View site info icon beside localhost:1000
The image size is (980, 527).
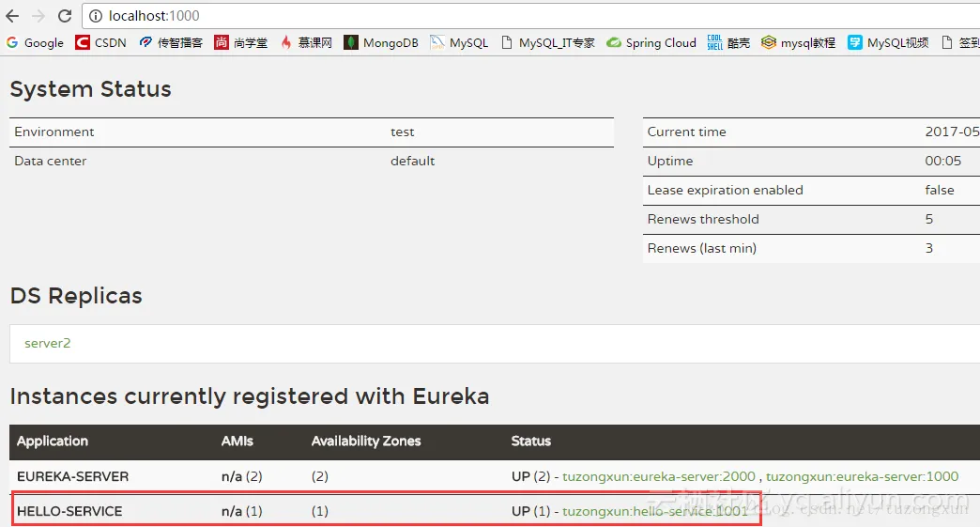pos(96,16)
